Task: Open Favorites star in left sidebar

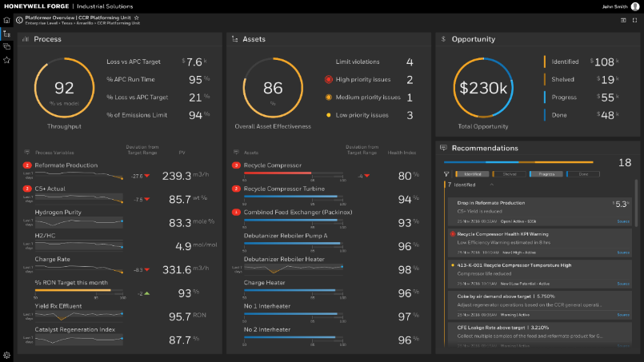Action: click(6, 60)
